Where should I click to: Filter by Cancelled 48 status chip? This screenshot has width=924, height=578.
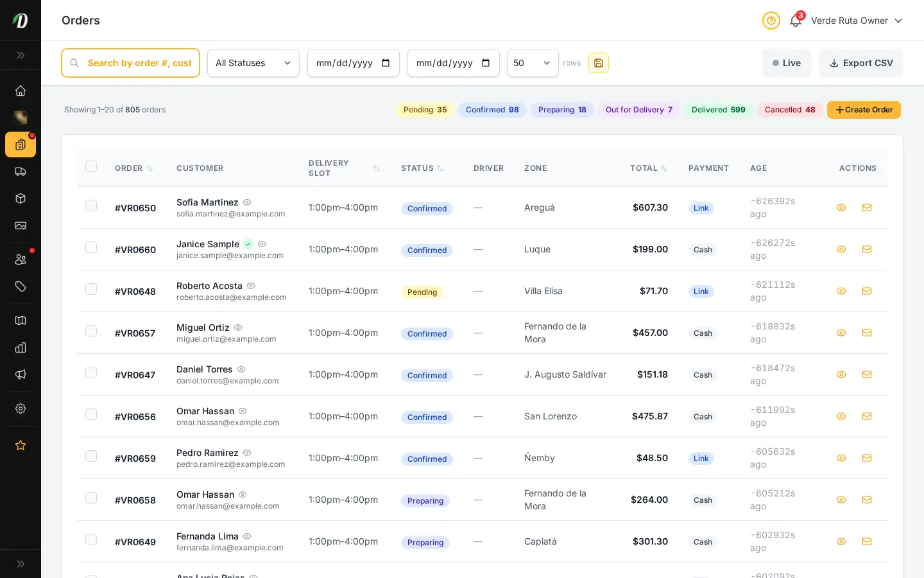pos(790,110)
